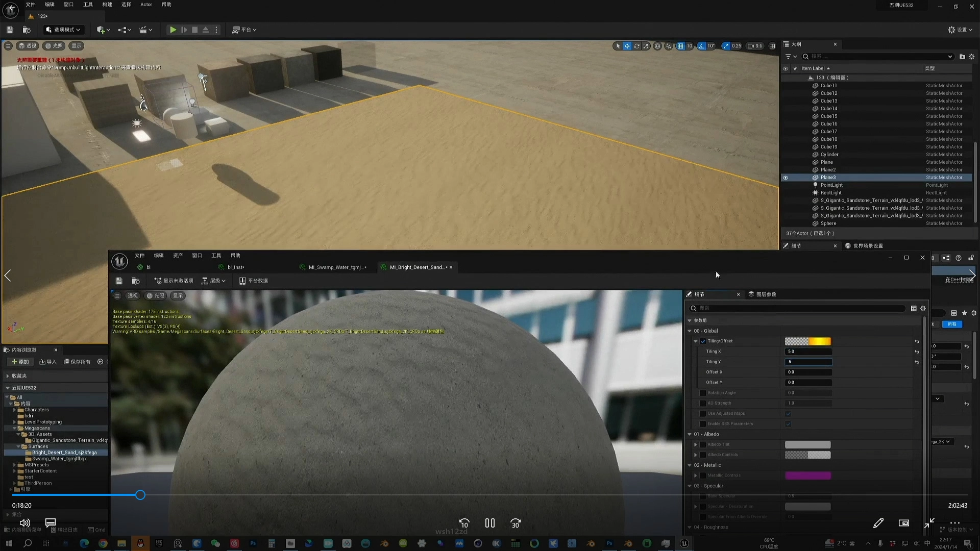Toggle visibility of Plane3 actor

pyautogui.click(x=786, y=178)
